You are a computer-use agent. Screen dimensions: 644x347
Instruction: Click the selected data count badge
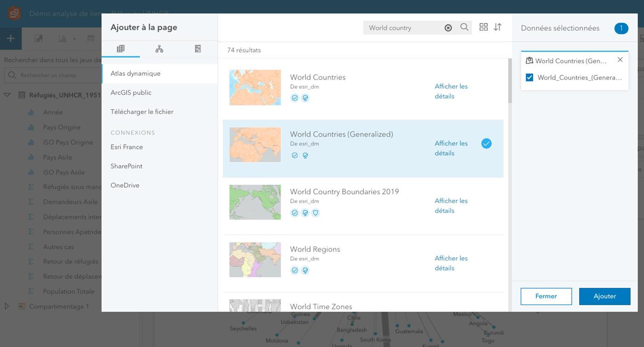[621, 28]
